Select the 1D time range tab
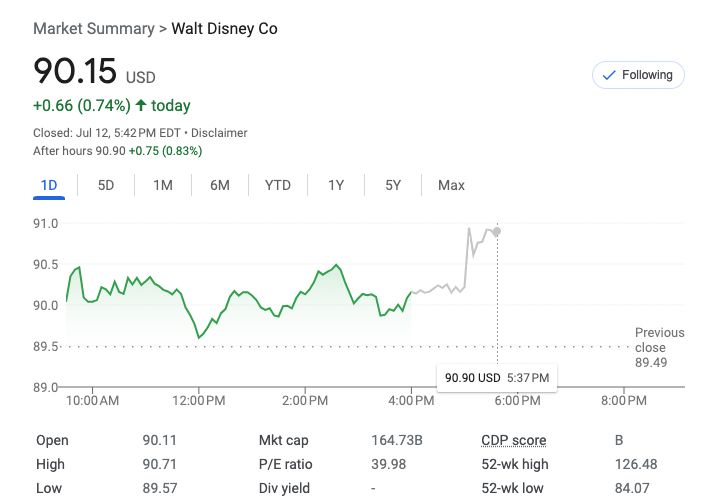 click(49, 185)
